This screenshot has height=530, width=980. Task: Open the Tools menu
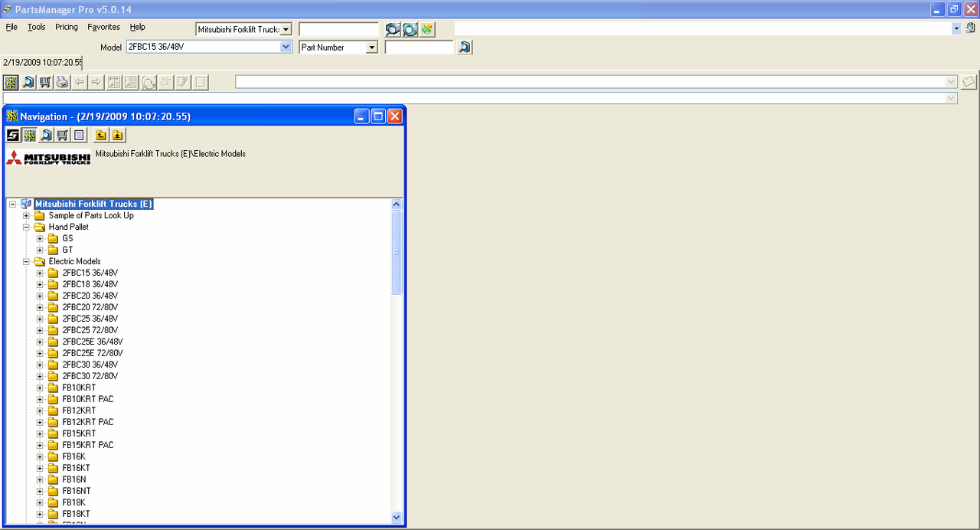[37, 27]
